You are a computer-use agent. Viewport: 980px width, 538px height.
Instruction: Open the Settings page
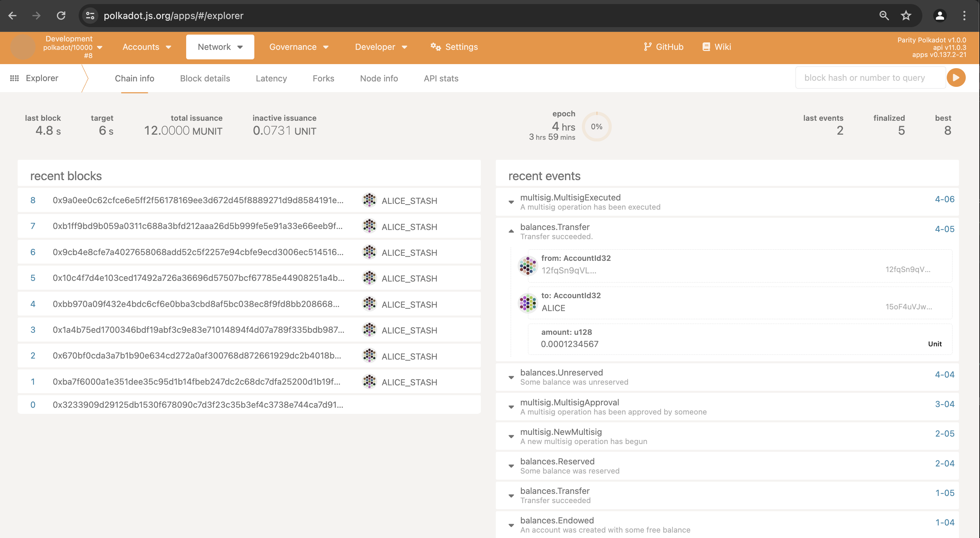[454, 47]
